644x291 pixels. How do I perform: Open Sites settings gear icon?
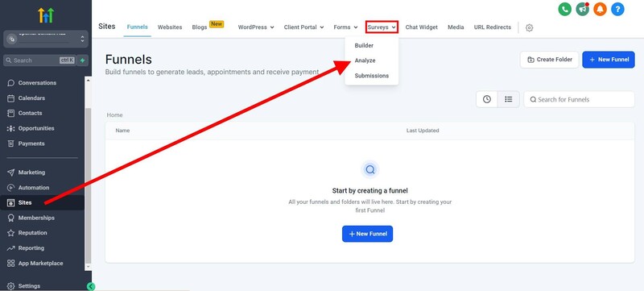[530, 28]
